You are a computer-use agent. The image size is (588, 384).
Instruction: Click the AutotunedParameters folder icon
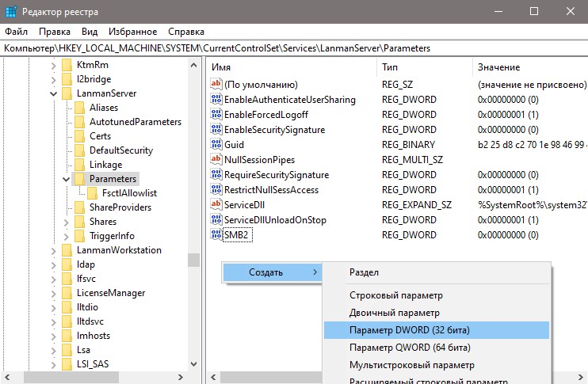tap(80, 122)
